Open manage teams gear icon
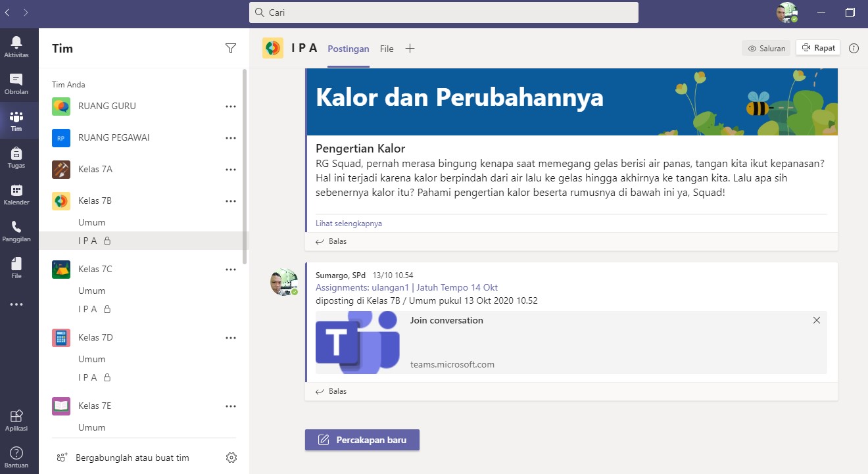 click(x=231, y=458)
